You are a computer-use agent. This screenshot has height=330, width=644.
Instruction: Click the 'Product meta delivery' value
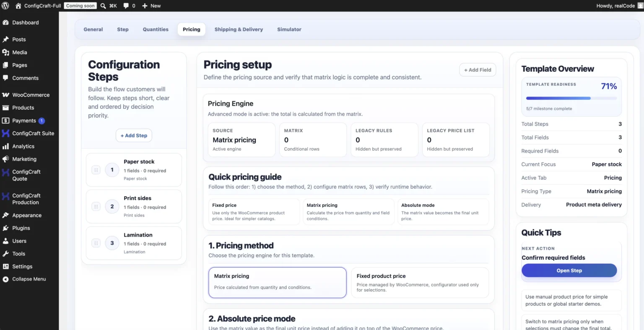[x=594, y=205]
